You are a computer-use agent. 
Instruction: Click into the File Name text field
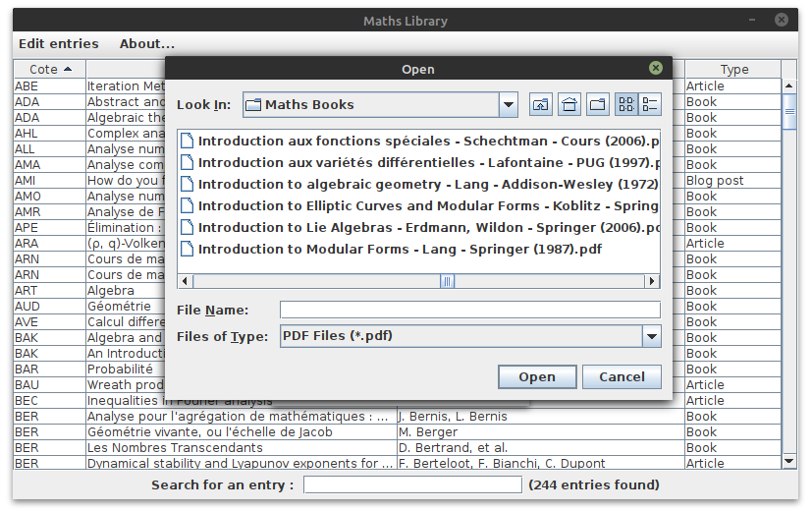[469, 311]
